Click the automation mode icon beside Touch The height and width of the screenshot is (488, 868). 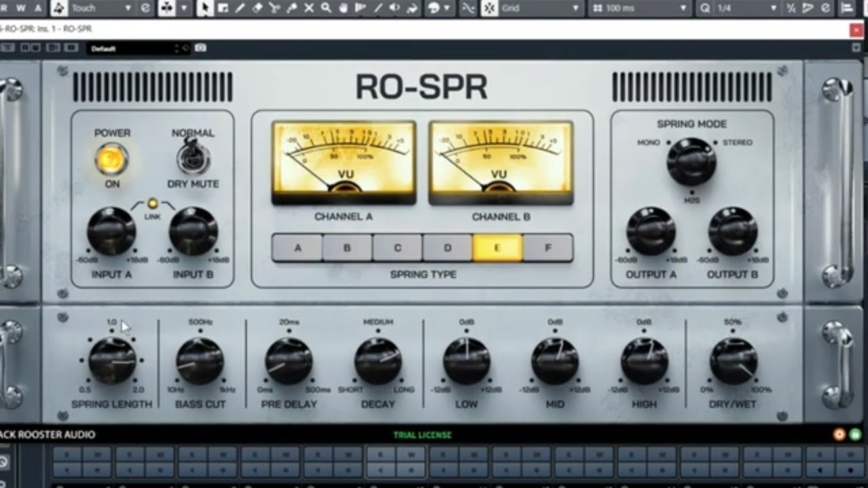pos(59,8)
